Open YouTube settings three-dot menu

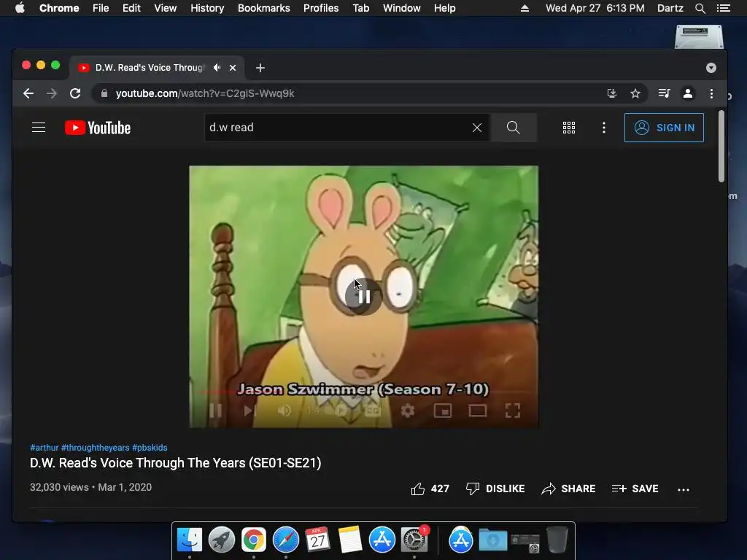point(604,128)
